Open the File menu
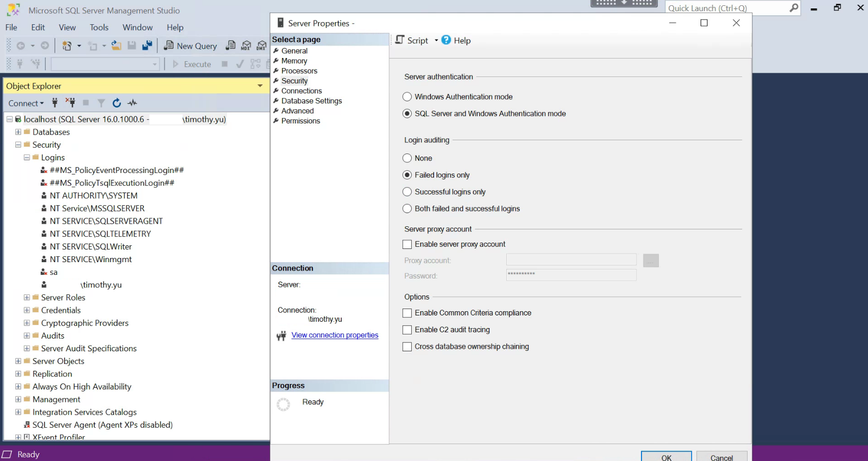The image size is (868, 461). 11,27
